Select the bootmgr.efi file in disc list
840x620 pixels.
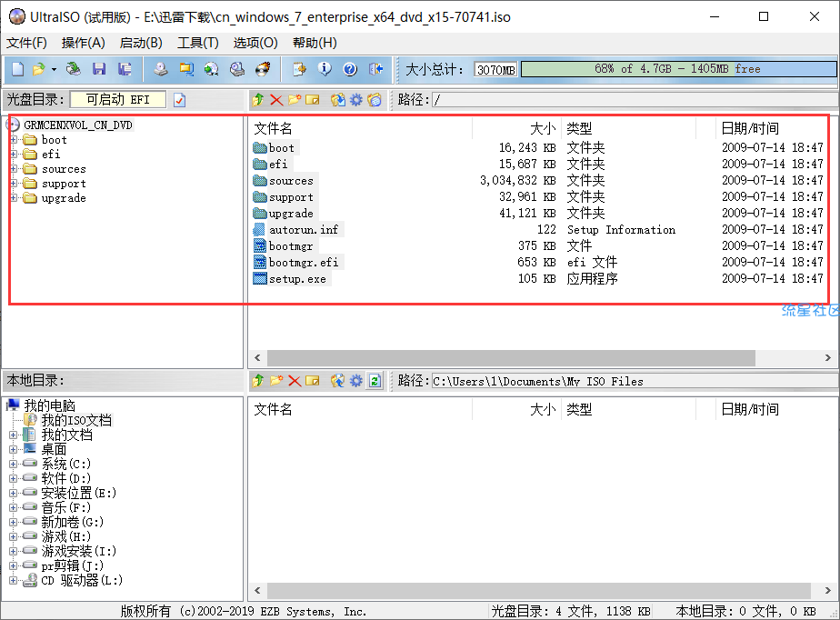coord(304,263)
